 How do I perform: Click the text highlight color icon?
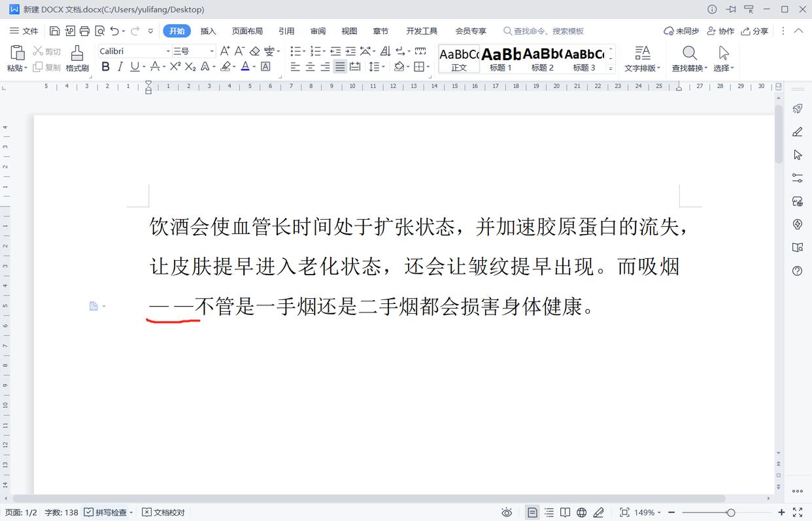pyautogui.click(x=226, y=67)
